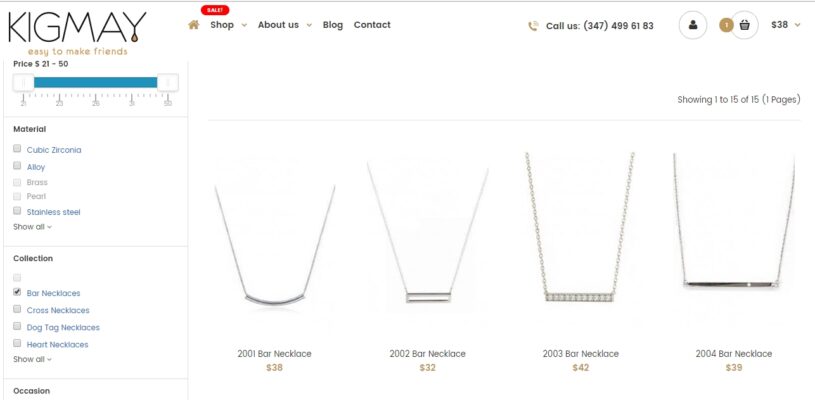The width and height of the screenshot is (815, 400).
Task: Open the shopping basket icon
Action: [x=744, y=25]
